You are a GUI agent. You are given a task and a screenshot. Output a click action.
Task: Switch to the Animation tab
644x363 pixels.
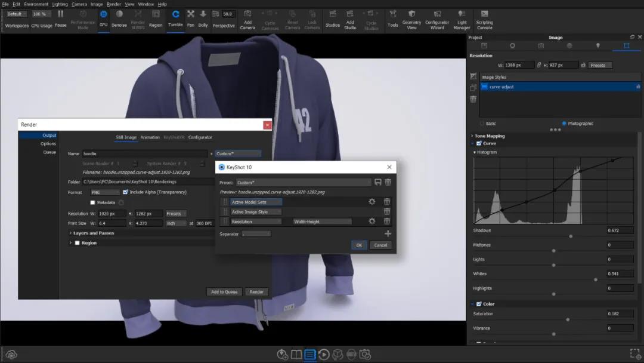(150, 137)
